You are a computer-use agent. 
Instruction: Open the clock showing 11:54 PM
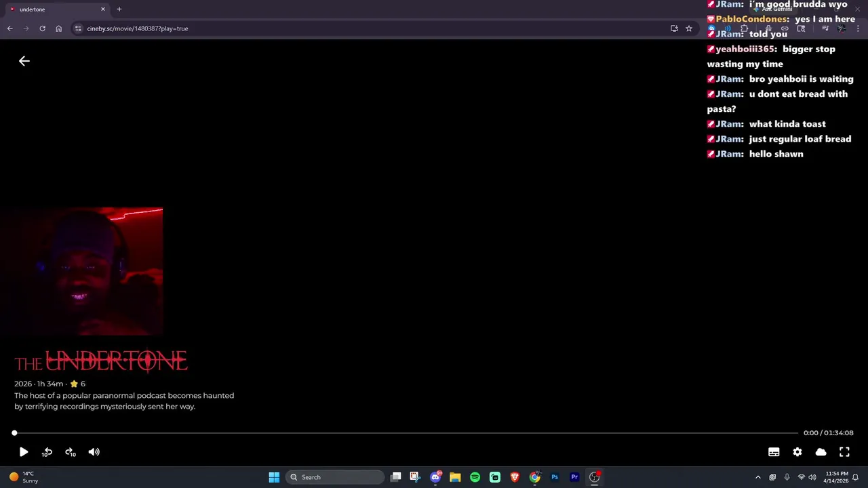pos(837,477)
